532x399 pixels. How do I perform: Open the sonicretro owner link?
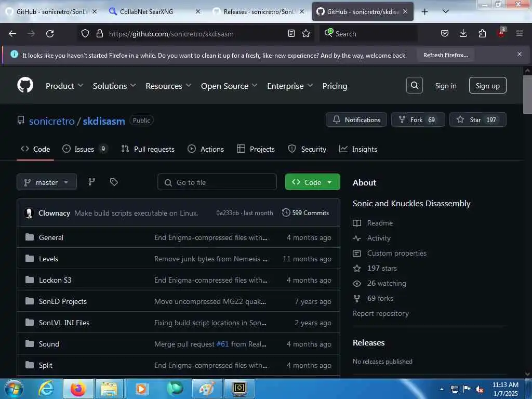pos(51,121)
